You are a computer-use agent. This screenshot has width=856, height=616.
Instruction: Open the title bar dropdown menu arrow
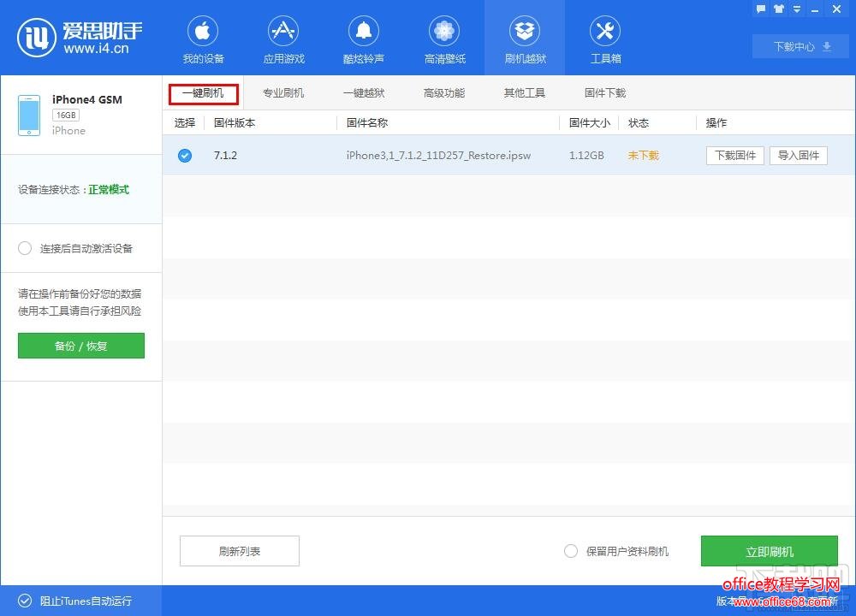tap(798, 9)
